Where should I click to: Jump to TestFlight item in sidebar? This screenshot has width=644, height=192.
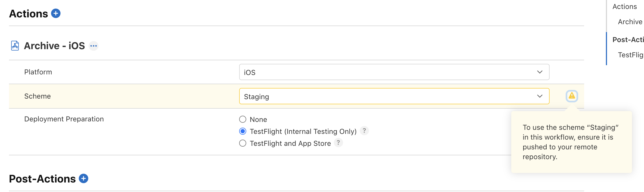pyautogui.click(x=631, y=55)
